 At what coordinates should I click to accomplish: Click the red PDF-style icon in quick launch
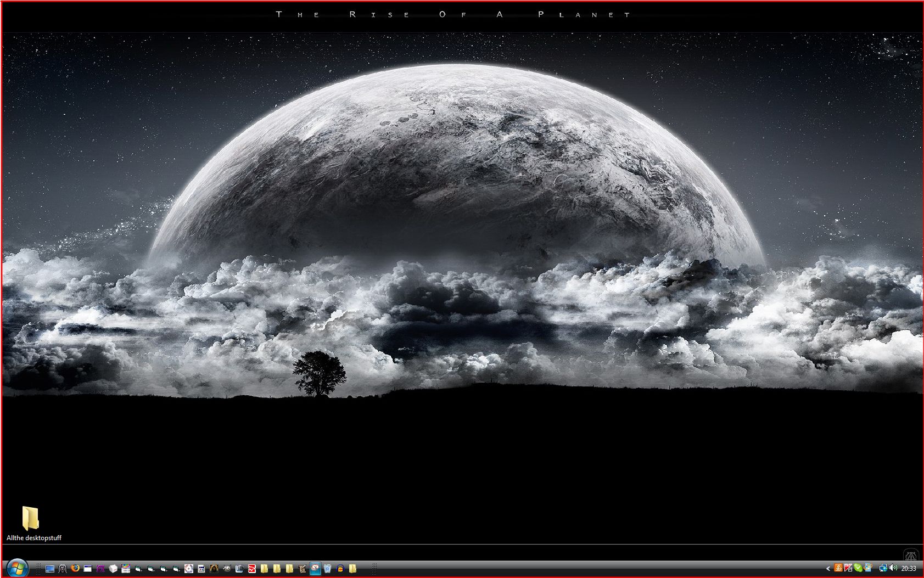pos(252,569)
